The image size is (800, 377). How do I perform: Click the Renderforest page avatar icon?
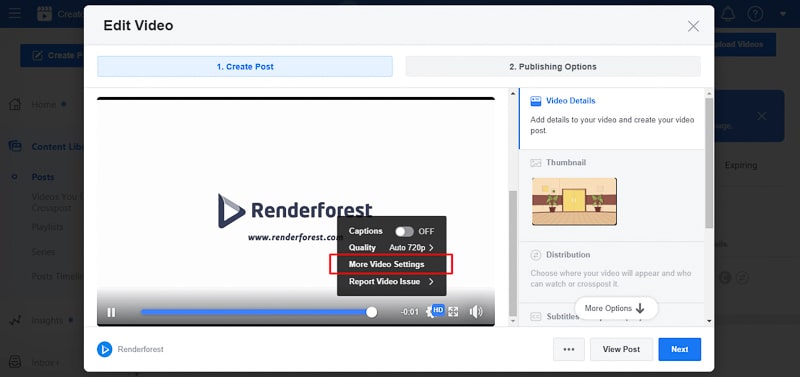pyautogui.click(x=105, y=349)
